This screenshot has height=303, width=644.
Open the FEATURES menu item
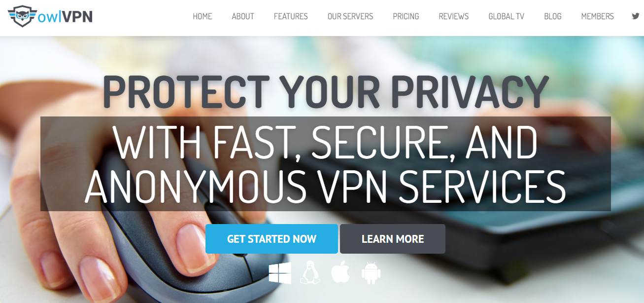pos(291,16)
